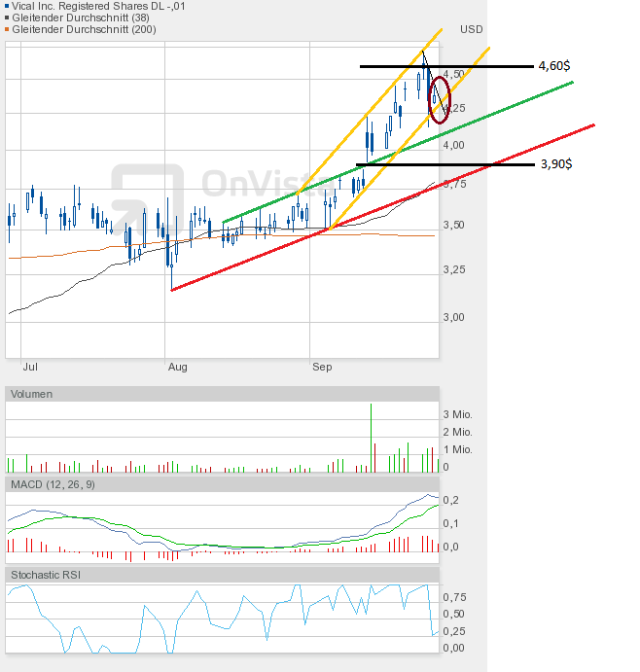Viewport: 640px width, 672px height.
Task: Click the tallest volume spike bar
Action: [x=372, y=438]
